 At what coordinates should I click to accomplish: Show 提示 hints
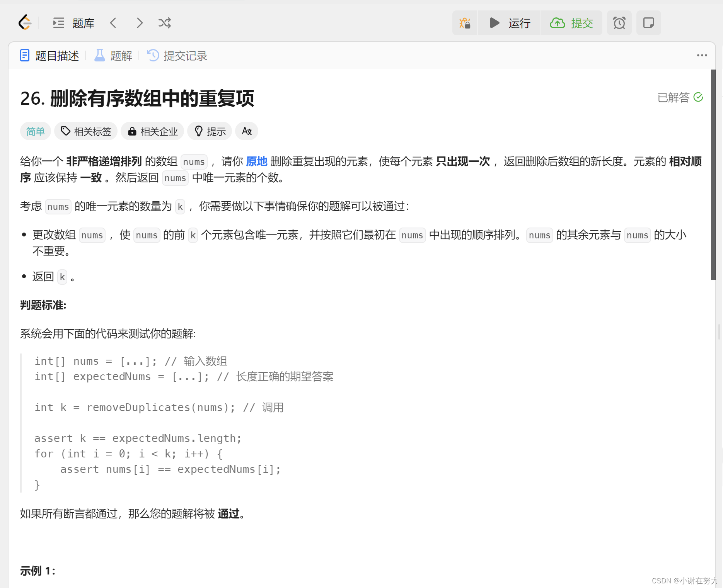pyautogui.click(x=210, y=131)
